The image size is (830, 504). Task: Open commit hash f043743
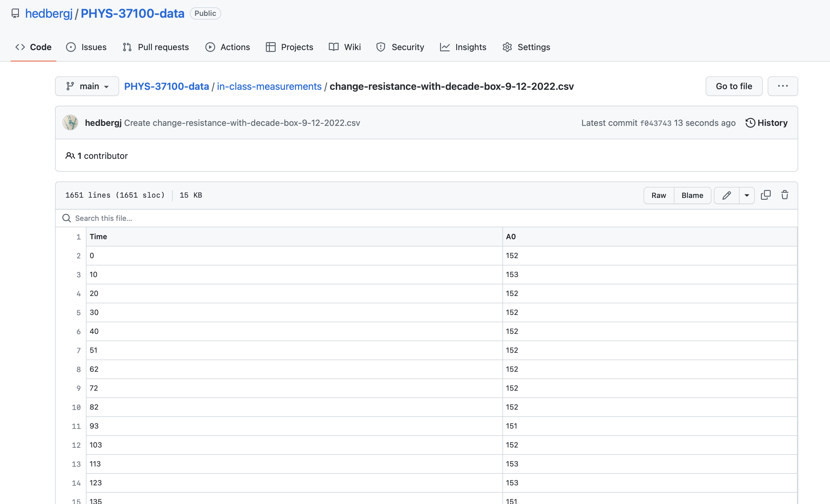(x=656, y=123)
